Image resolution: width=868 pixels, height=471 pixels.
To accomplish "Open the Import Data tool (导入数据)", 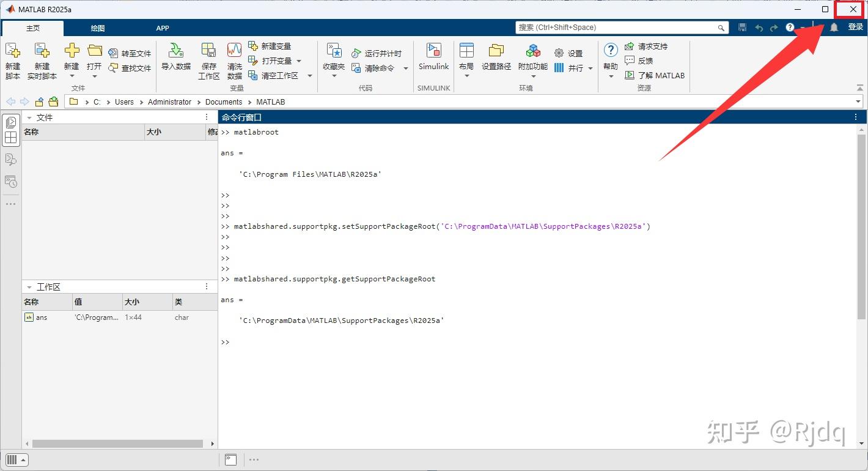I will pos(175,59).
